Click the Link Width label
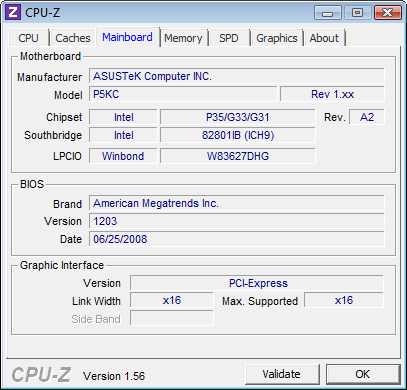The image size is (407, 390). (x=96, y=301)
